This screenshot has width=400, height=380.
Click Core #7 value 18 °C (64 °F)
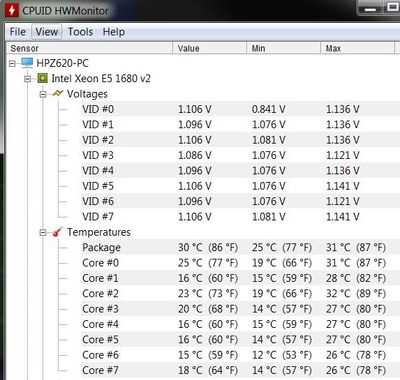click(x=208, y=370)
